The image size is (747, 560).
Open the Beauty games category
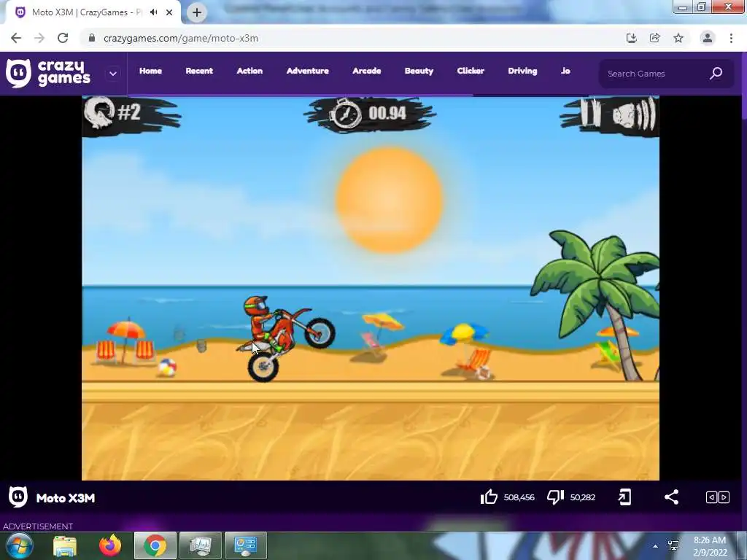tap(419, 71)
